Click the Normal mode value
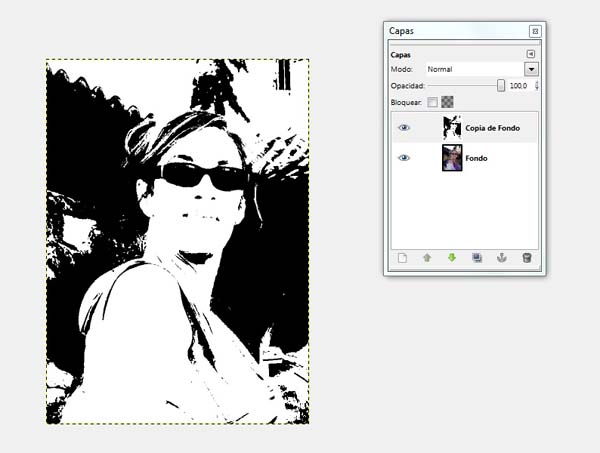Viewport: 600px width, 453px height. pos(440,69)
